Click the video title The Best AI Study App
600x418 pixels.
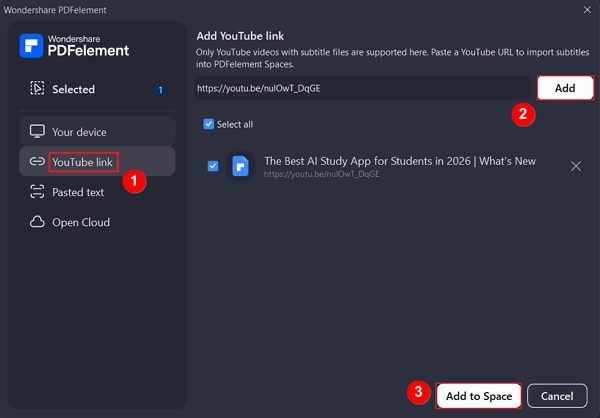click(x=400, y=161)
